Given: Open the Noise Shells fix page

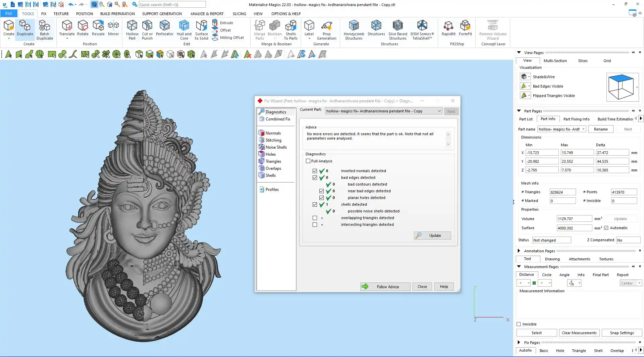Looking at the screenshot, I should (x=276, y=147).
